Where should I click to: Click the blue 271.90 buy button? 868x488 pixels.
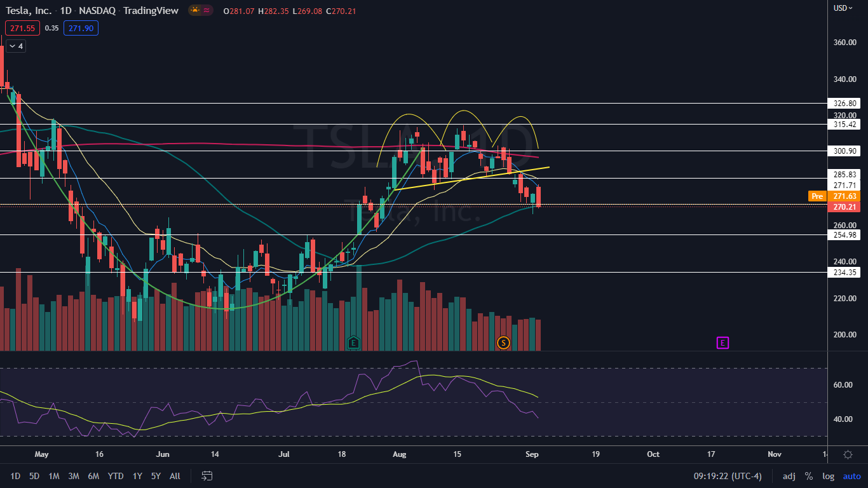point(81,28)
